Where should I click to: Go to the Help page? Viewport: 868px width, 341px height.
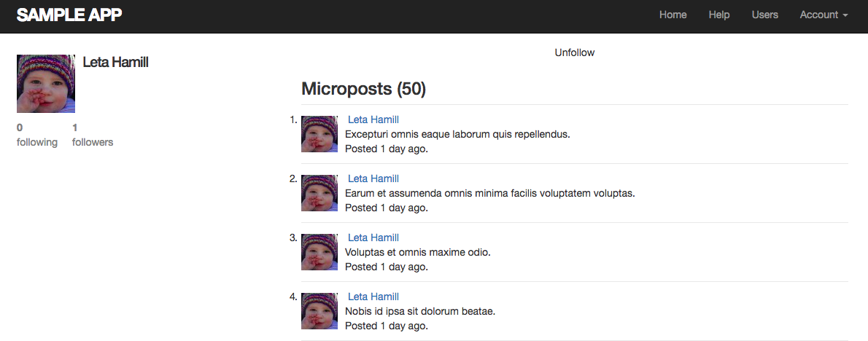(x=718, y=15)
